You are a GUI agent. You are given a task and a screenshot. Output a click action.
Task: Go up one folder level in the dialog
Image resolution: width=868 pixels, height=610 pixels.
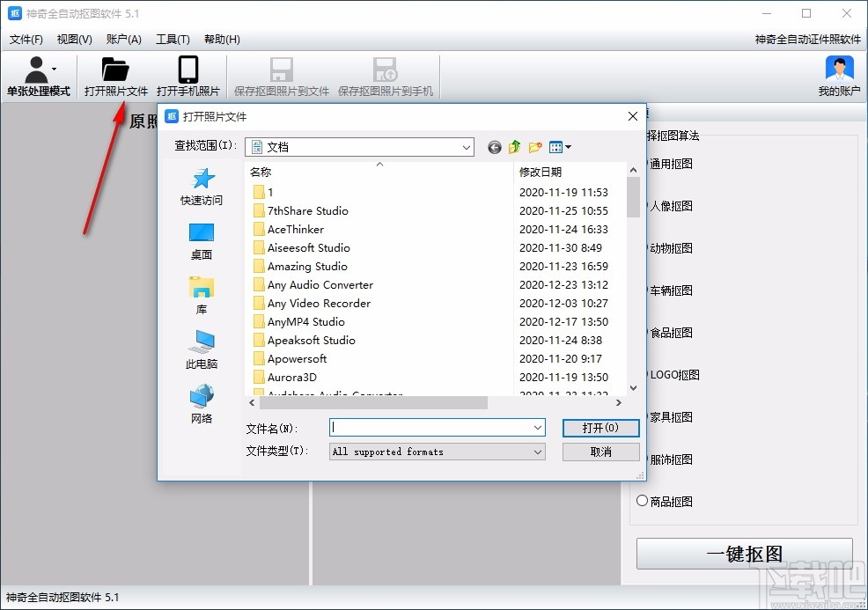515,147
